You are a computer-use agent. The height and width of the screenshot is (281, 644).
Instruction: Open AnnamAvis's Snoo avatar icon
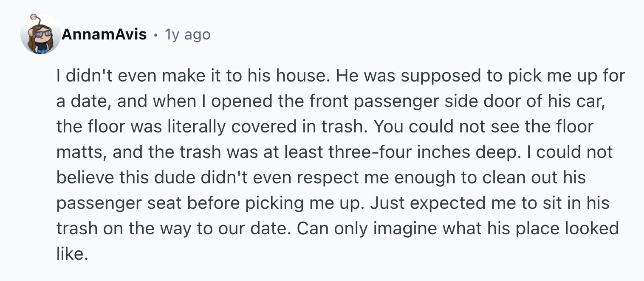[41, 34]
